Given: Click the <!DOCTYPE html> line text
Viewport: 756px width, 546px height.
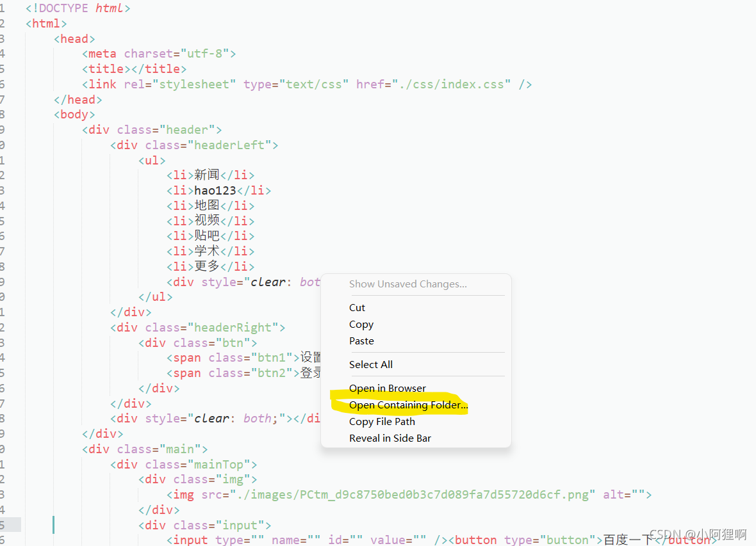Looking at the screenshot, I should point(78,8).
